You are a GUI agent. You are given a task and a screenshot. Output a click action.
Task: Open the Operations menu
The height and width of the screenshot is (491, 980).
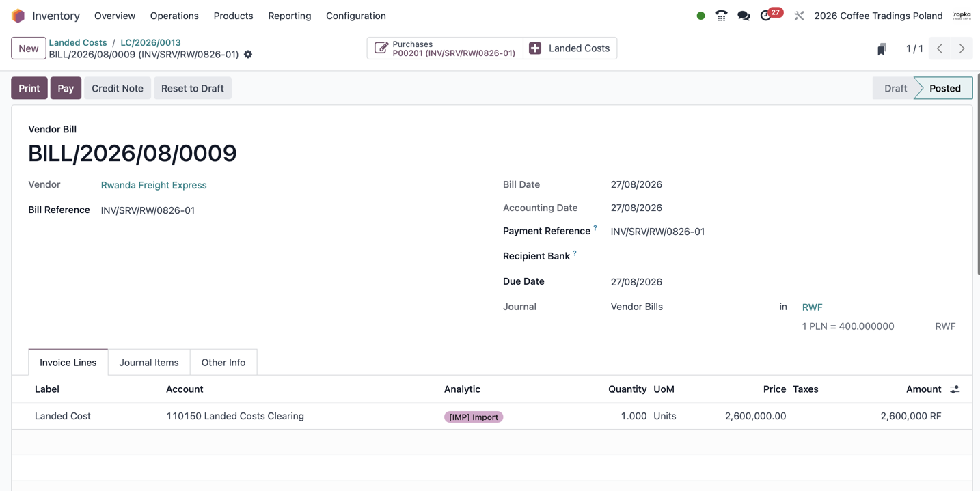click(x=174, y=16)
